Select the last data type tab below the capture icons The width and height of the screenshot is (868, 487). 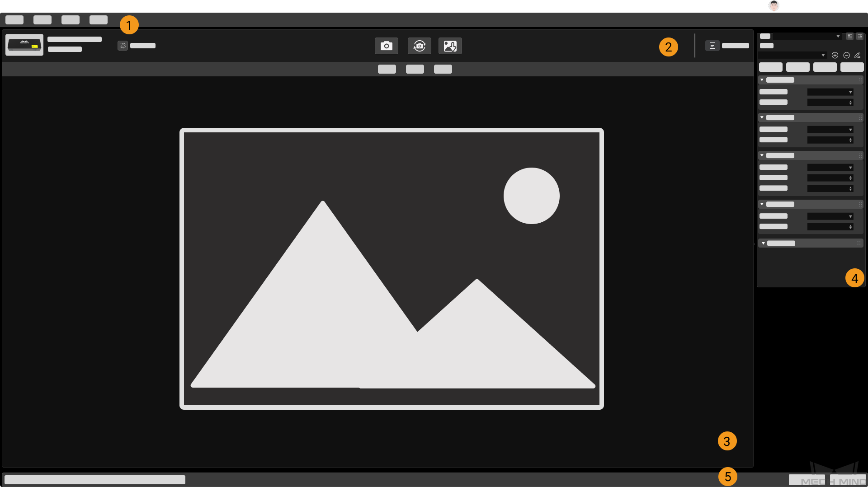pos(443,69)
